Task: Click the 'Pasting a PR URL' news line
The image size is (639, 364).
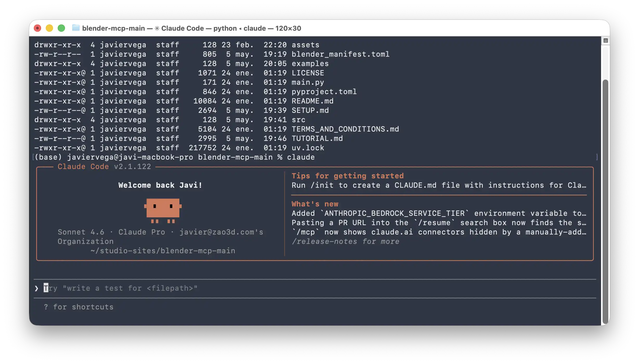Action: click(x=439, y=223)
